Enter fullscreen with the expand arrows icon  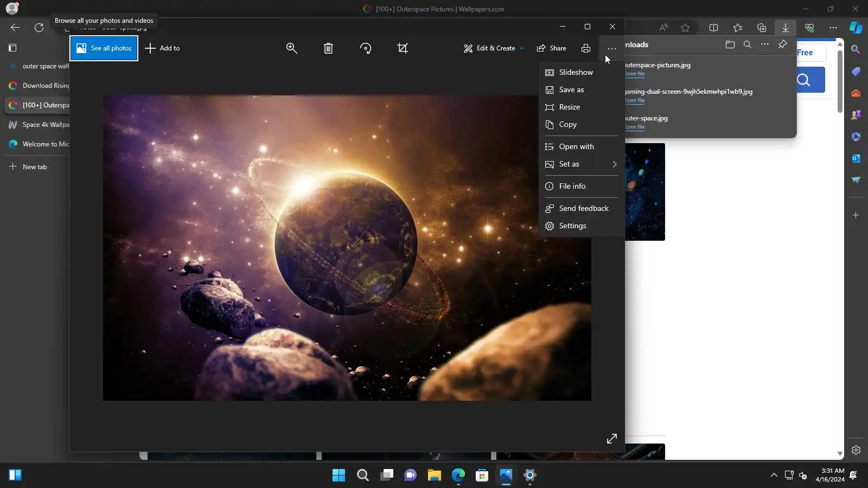coord(612,439)
